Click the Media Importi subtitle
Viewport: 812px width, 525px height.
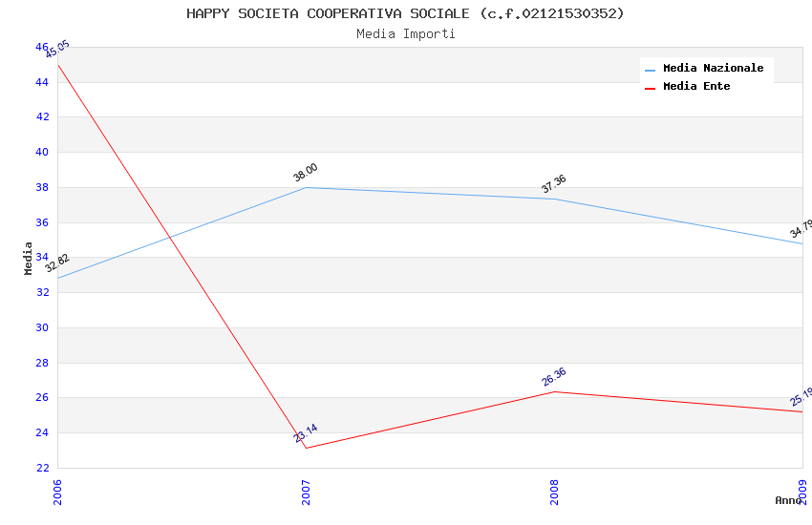tap(406, 34)
